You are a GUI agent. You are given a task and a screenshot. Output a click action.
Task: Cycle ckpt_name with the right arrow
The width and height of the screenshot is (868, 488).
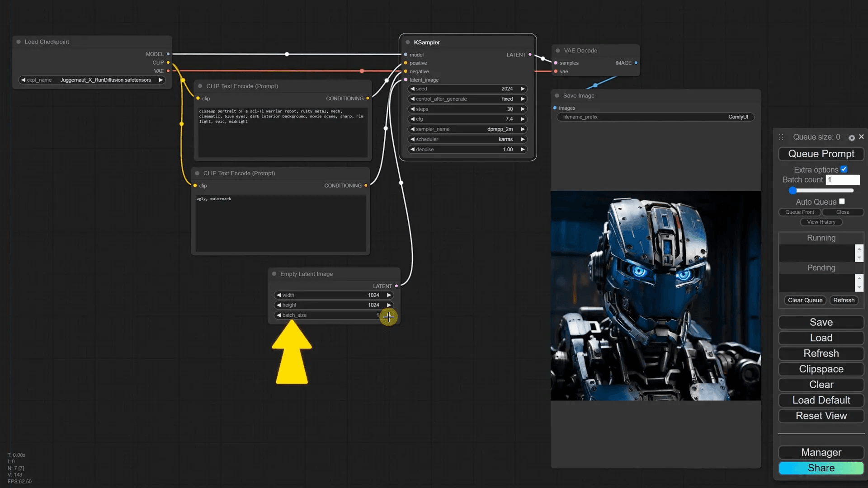161,80
